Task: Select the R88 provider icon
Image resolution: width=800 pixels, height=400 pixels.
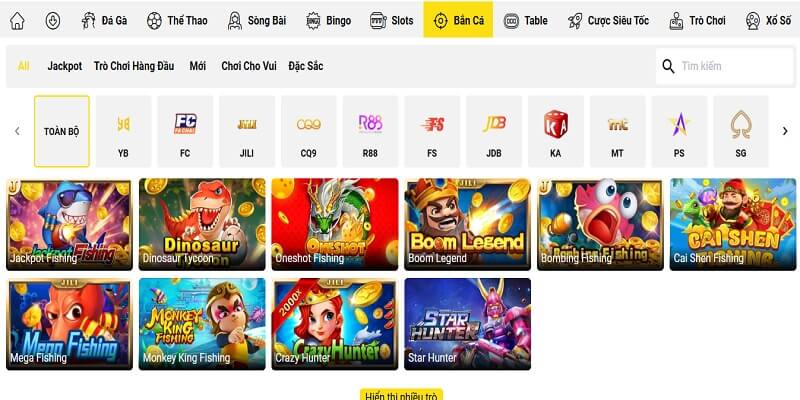Action: (370, 123)
